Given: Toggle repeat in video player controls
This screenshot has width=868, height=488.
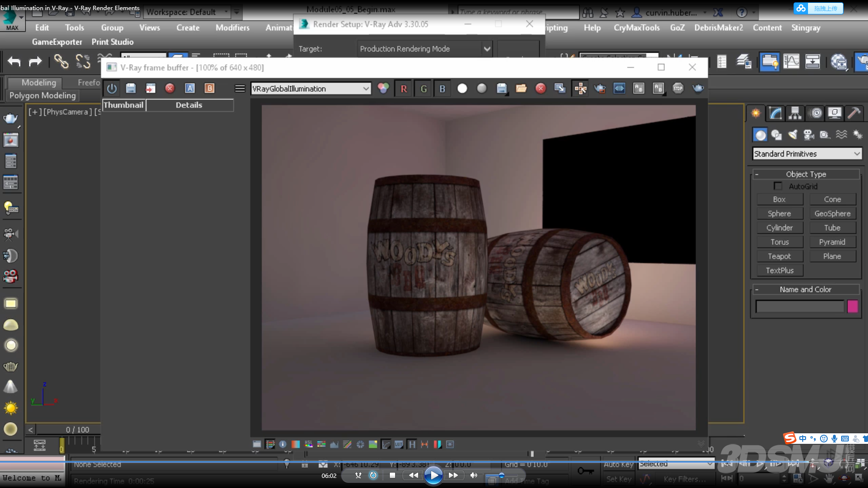Looking at the screenshot, I should (373, 476).
